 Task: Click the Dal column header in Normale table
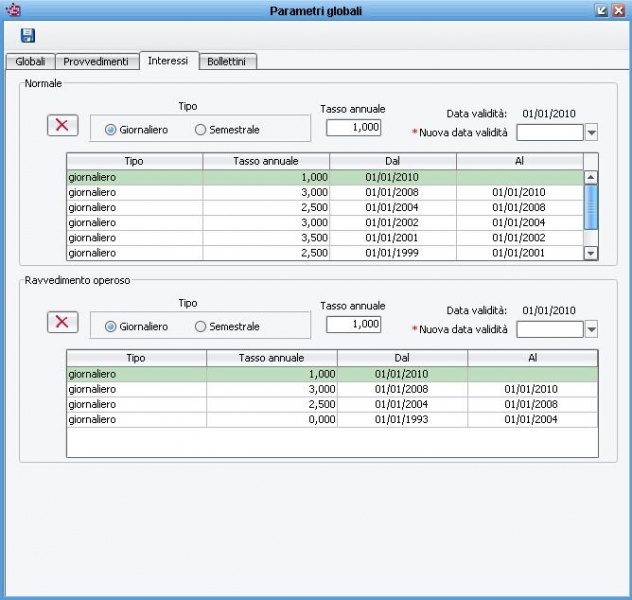(x=392, y=161)
